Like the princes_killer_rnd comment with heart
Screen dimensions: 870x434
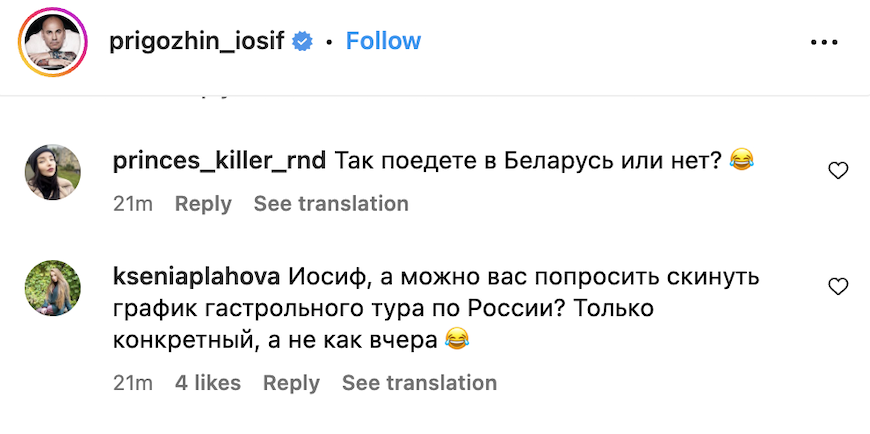(838, 171)
